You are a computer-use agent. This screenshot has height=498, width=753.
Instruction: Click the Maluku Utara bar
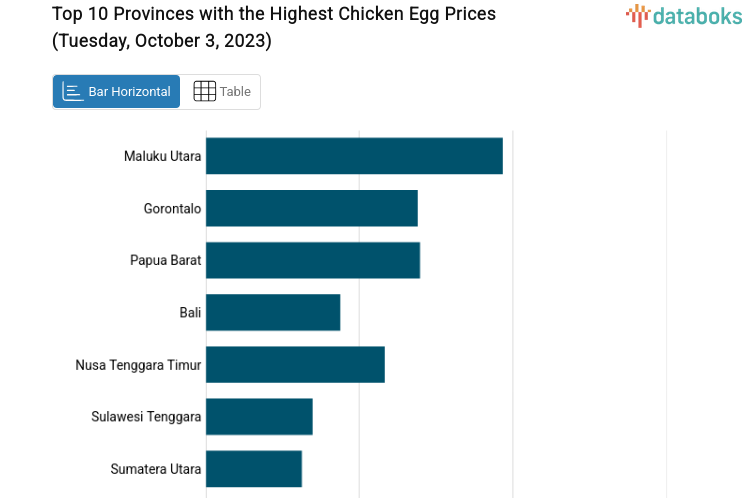coord(354,156)
